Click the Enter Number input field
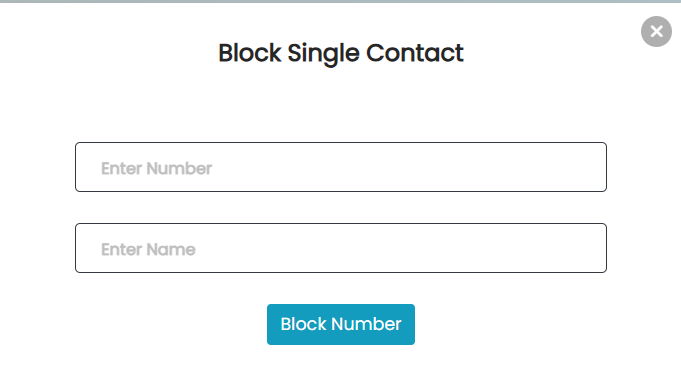 coord(340,167)
